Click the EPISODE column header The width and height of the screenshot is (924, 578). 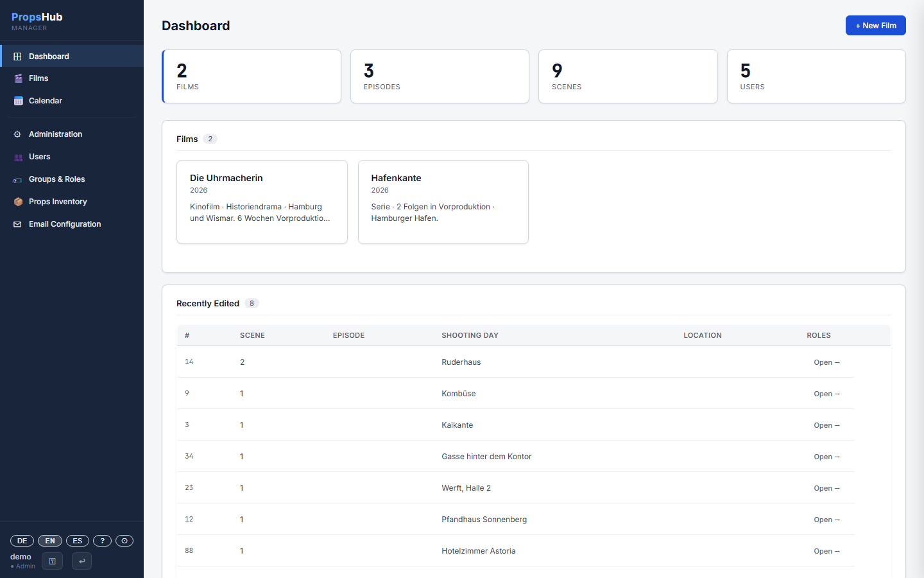(x=348, y=335)
